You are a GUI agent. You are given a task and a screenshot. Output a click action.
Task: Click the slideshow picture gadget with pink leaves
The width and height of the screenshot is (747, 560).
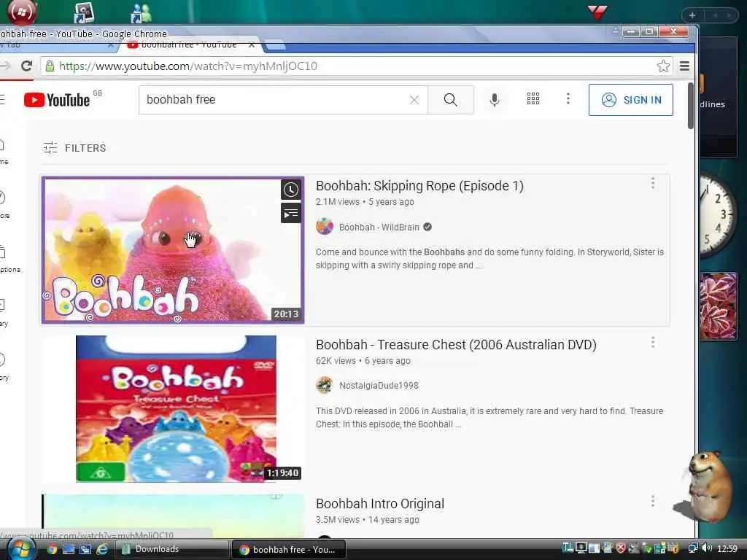click(719, 306)
